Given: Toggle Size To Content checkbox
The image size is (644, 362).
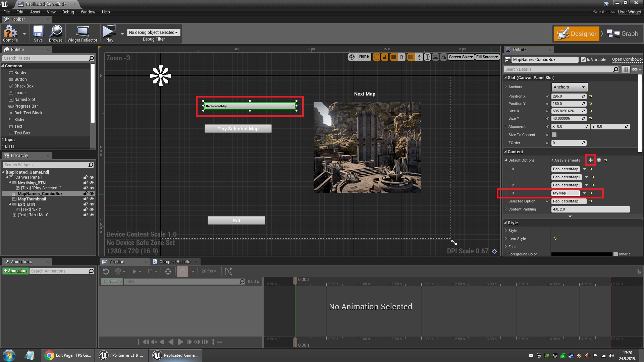Looking at the screenshot, I should 554,135.
